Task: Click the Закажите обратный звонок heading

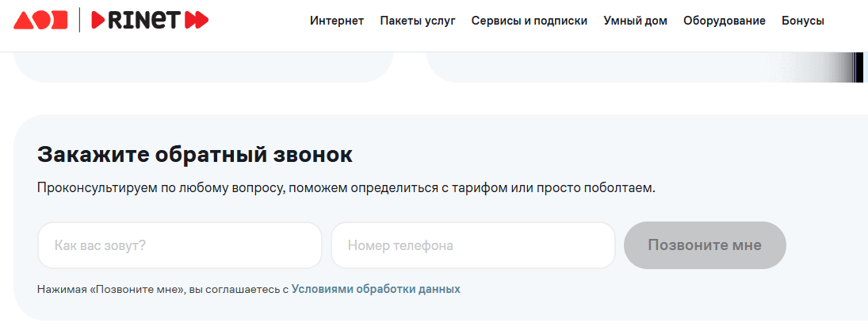Action: point(195,154)
